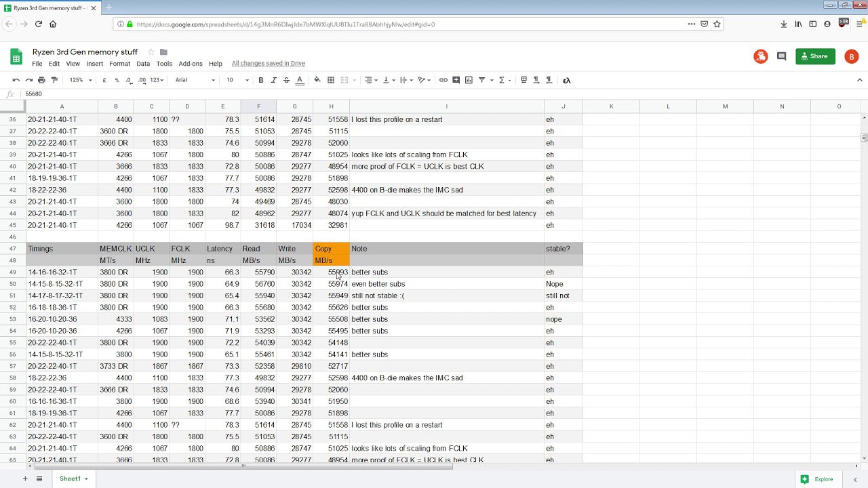Reload the page in the browser
The height and width of the screenshot is (488, 868).
pyautogui.click(x=39, y=24)
